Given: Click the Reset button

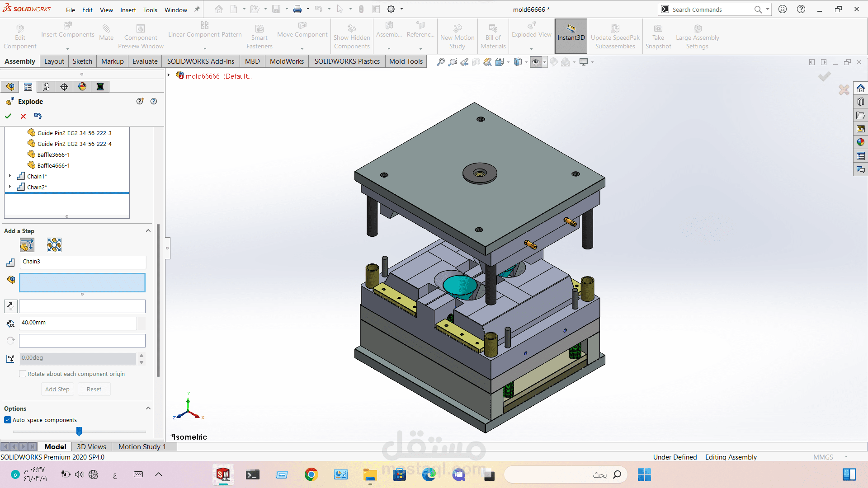Looking at the screenshot, I should 94,389.
